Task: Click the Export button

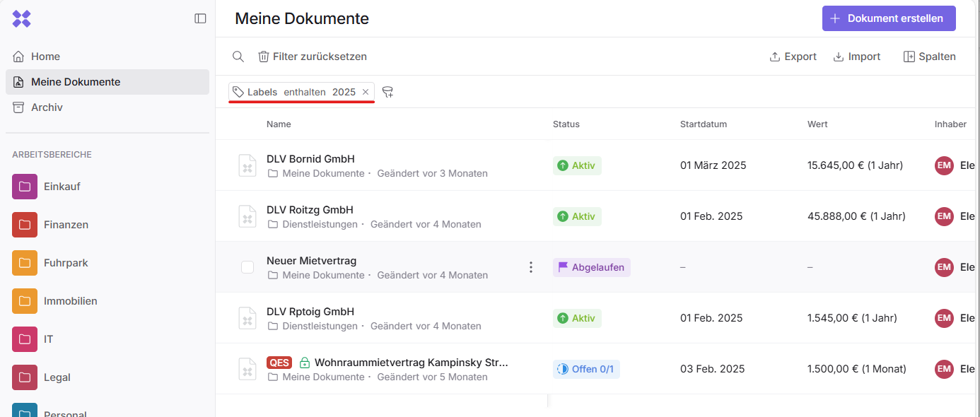Action: 793,57
